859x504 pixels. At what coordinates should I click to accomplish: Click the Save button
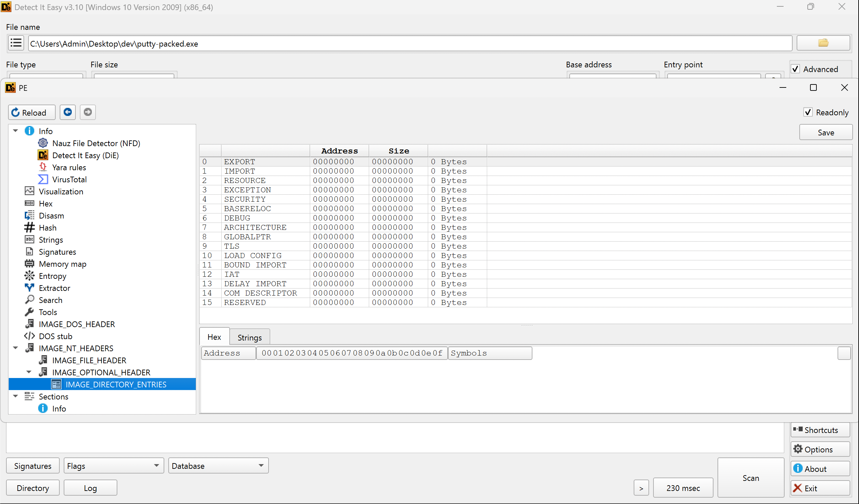(x=826, y=133)
